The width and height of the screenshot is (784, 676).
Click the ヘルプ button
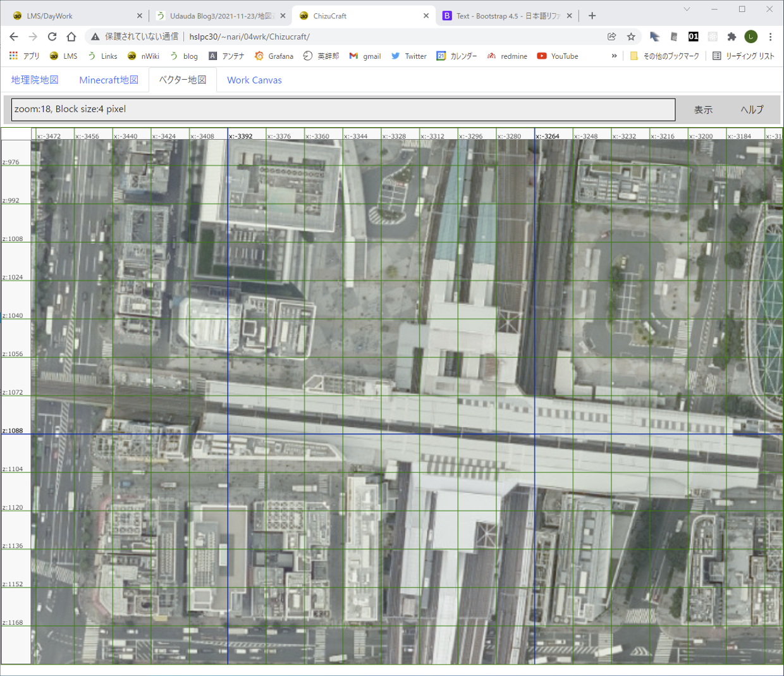pyautogui.click(x=752, y=109)
